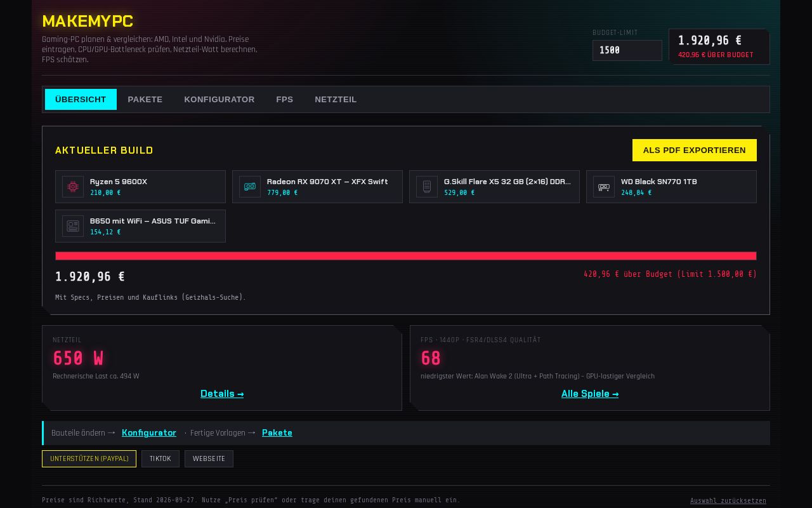Select the Radeon RX 9070 XT component name
Image resolution: width=812 pixels, height=508 pixels.
[327, 182]
